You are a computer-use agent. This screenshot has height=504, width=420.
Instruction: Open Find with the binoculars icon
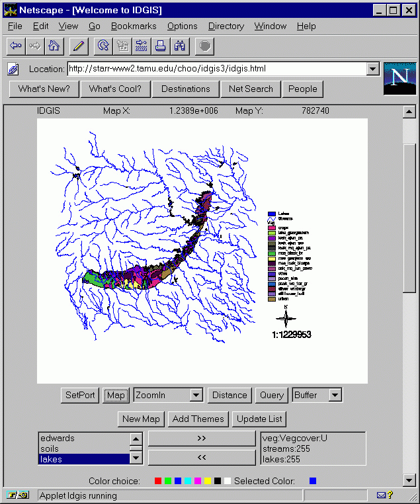click(x=180, y=46)
